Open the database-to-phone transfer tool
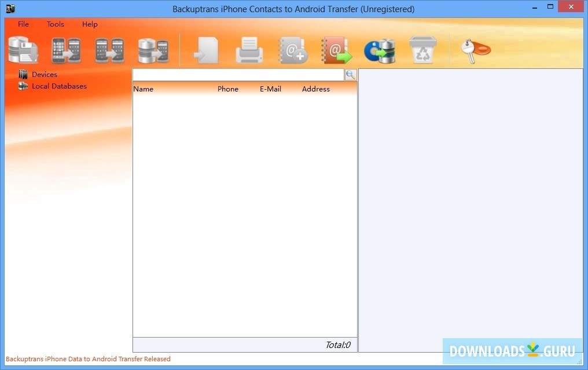This screenshot has height=370, width=588. (152, 50)
